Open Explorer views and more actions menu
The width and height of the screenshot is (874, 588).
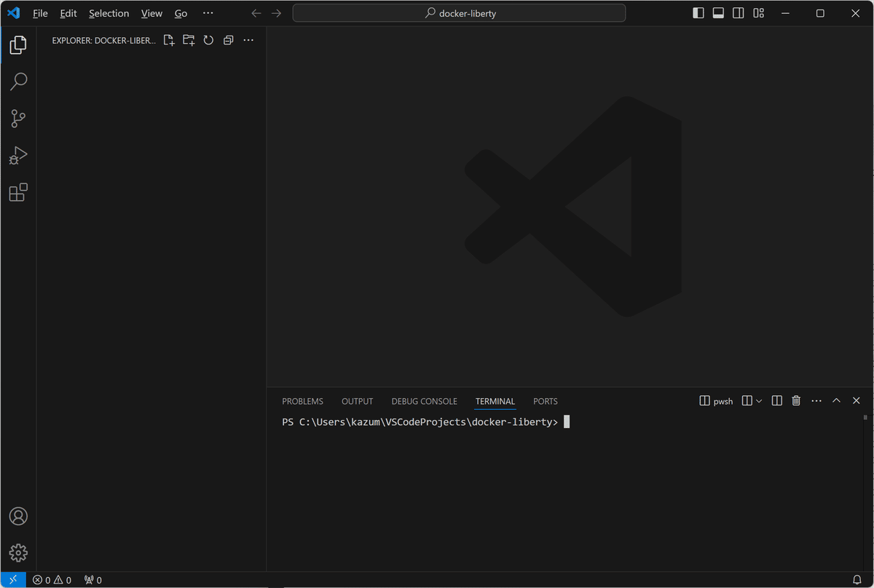coord(248,41)
